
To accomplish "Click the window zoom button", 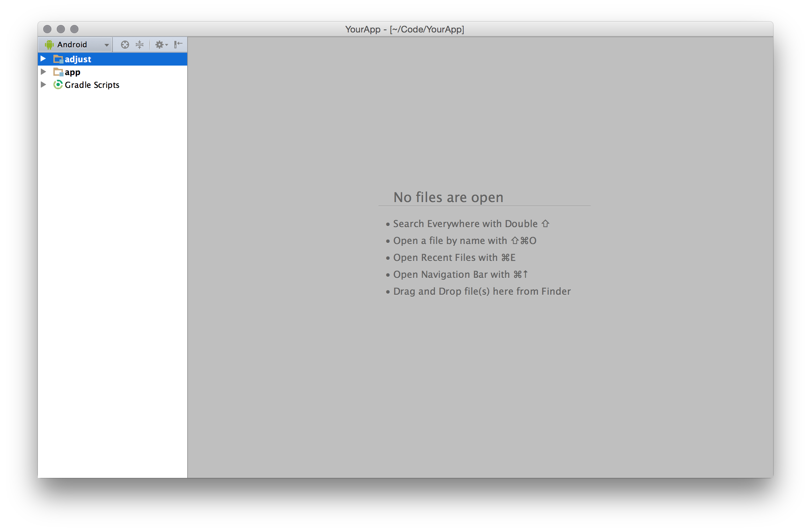I will coord(74,29).
